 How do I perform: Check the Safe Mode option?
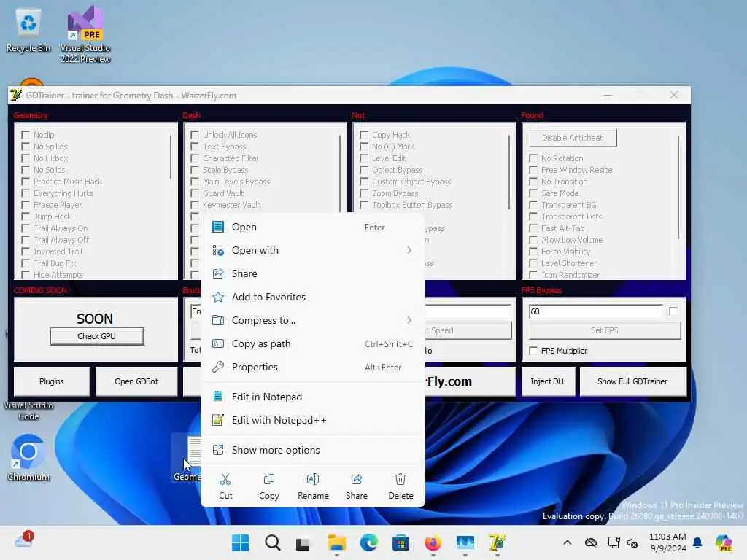[533, 193]
